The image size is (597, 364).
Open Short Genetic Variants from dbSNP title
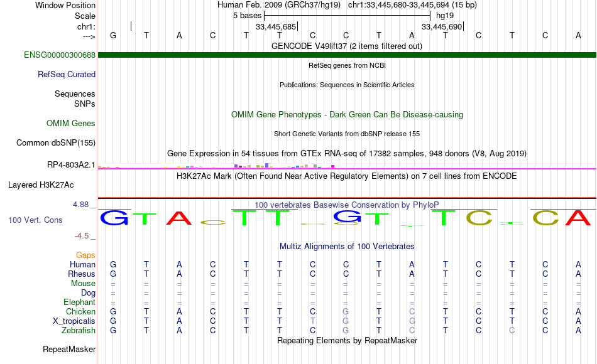point(347,134)
